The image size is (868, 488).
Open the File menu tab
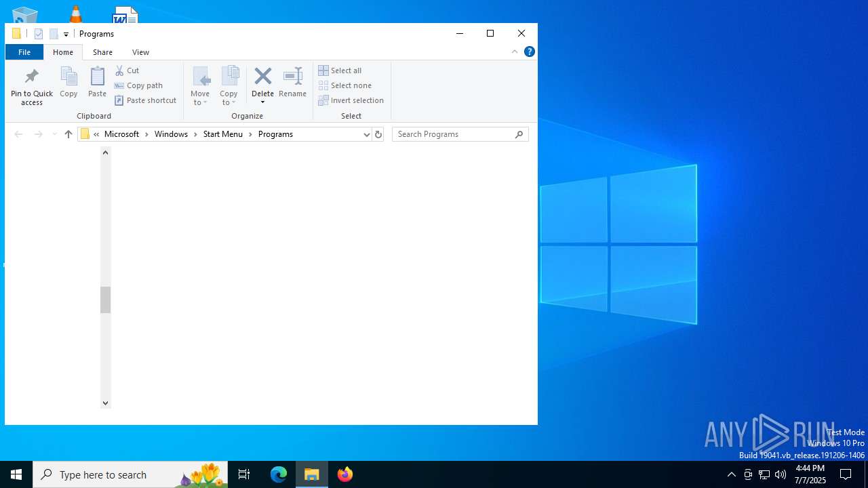pyautogui.click(x=24, y=52)
